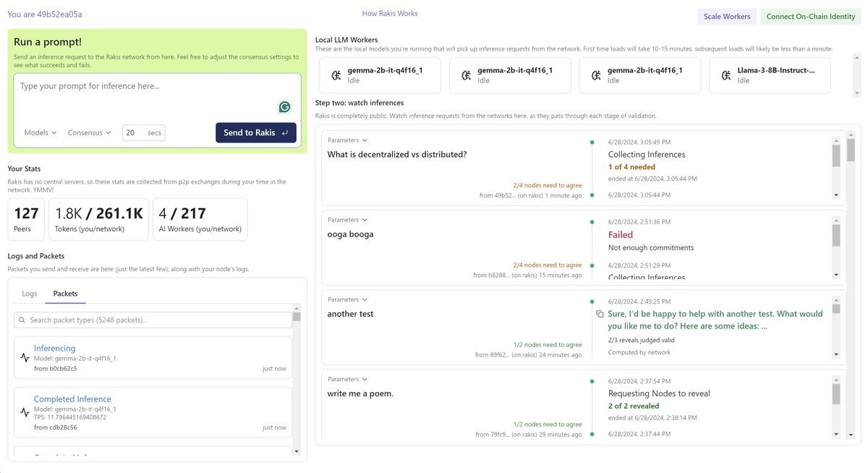Click 'from cdb28c56' in the Completed Inference packet
The height and width of the screenshot is (473, 868).
(55, 427)
